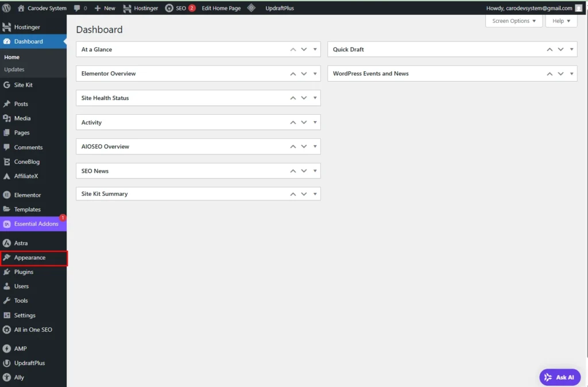Move Activity panel up with arrow
This screenshot has height=387, width=588.
coord(293,122)
